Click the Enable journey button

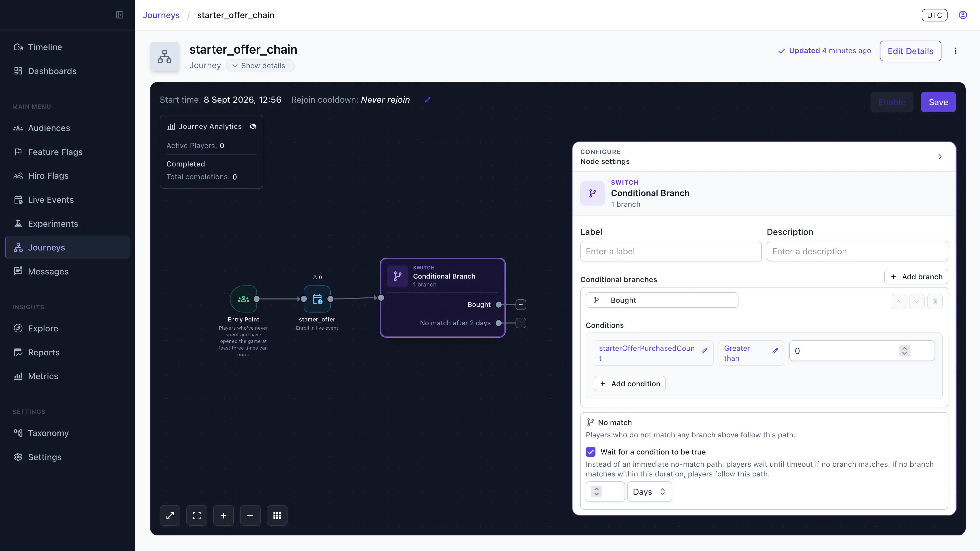892,102
